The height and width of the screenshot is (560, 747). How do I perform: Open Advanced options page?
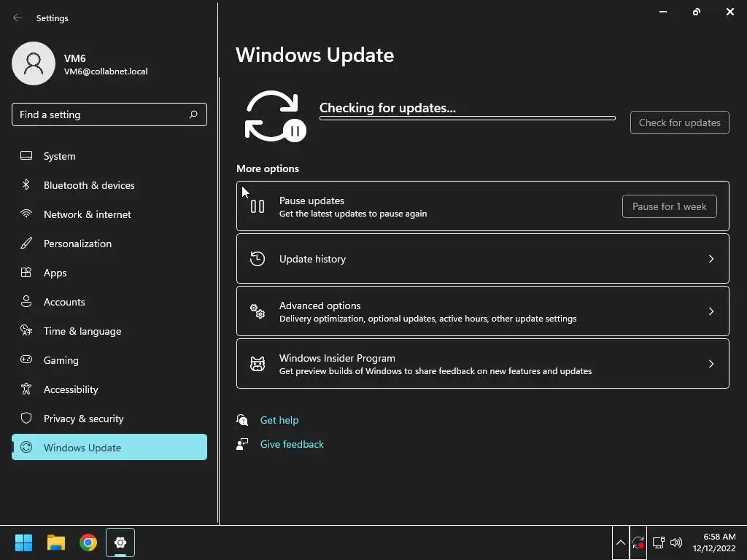coord(483,311)
